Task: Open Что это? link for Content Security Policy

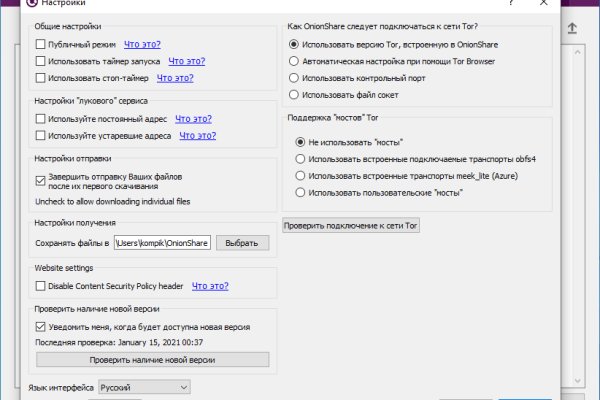Action: 210,286
